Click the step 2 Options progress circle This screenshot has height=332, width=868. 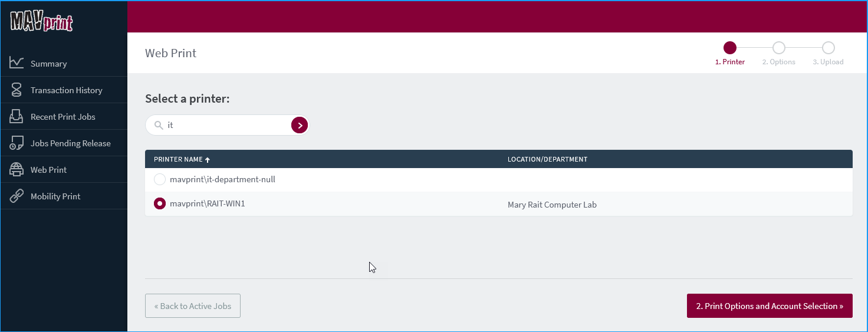coord(778,48)
